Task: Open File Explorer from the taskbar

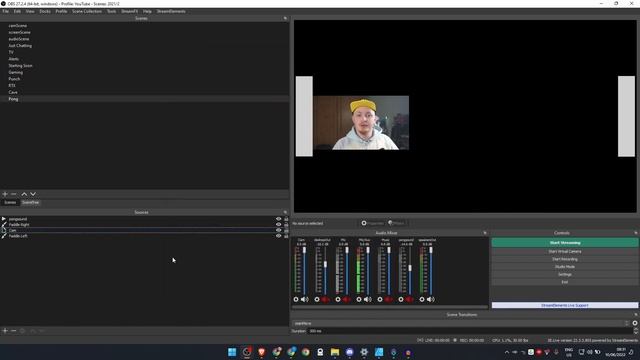Action: [x=335, y=352]
